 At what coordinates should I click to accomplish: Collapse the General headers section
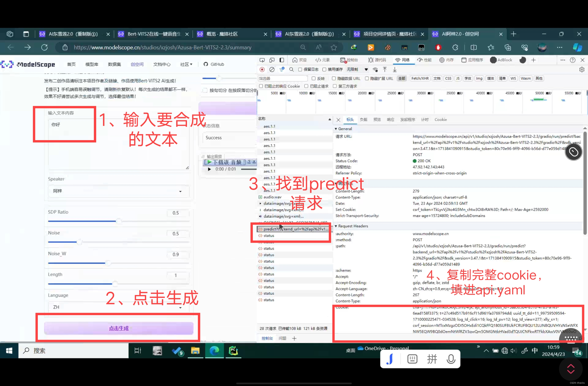pyautogui.click(x=336, y=129)
